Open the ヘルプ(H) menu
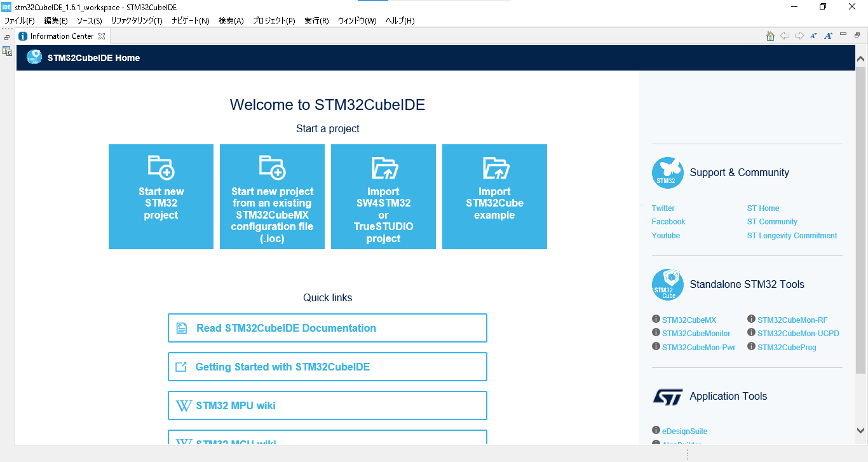Image resolution: width=868 pixels, height=462 pixels. 400,21
